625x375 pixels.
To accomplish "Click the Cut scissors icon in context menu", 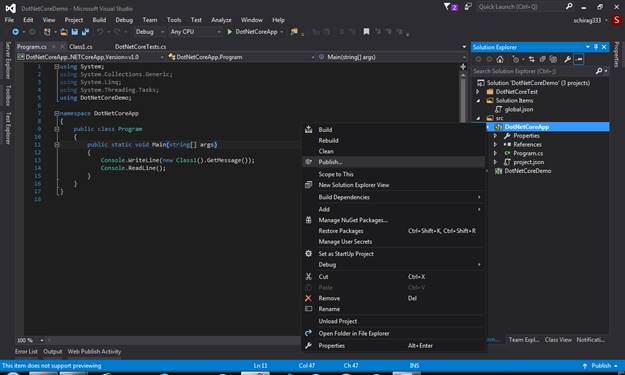I will 308,277.
